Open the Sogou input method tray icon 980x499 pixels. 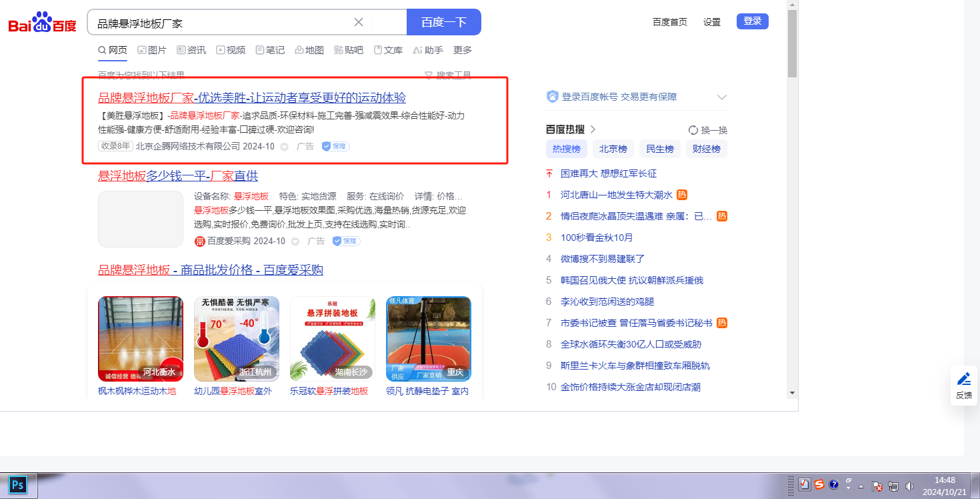click(819, 485)
